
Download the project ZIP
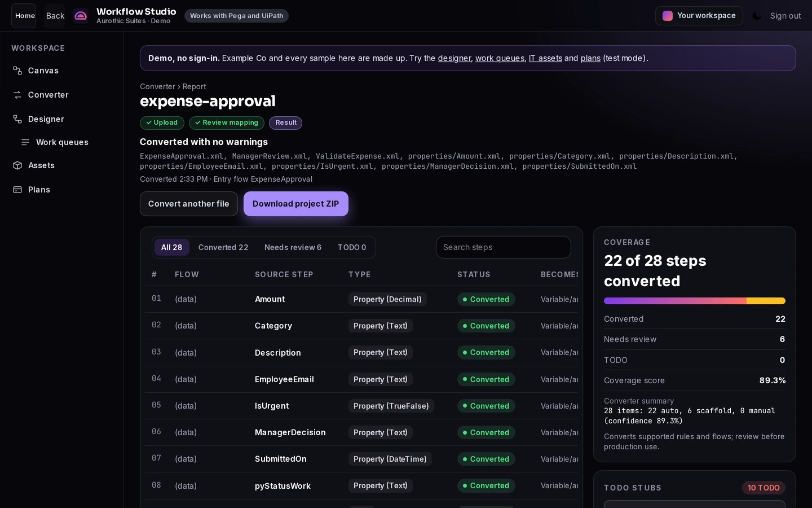296,204
